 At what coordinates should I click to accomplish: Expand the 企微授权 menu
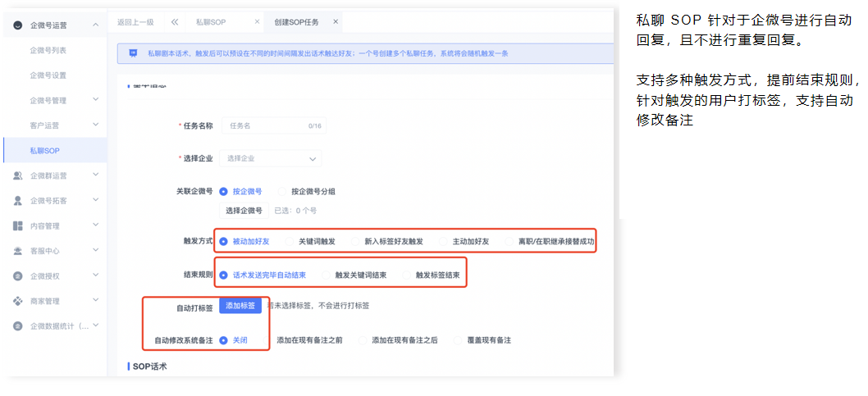96,275
